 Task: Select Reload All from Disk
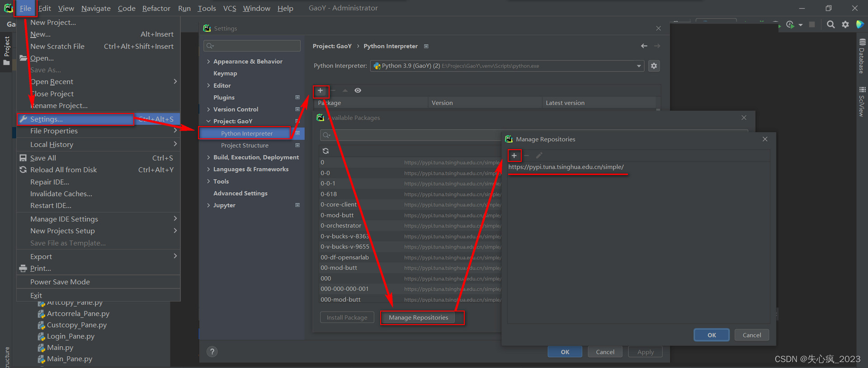click(x=99, y=170)
